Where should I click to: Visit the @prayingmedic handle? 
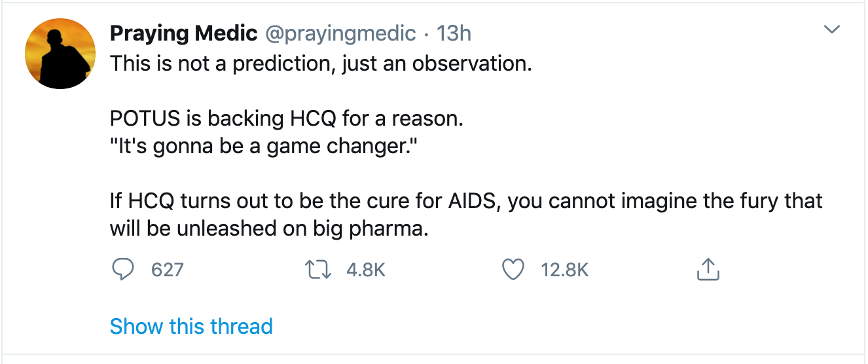(x=340, y=33)
